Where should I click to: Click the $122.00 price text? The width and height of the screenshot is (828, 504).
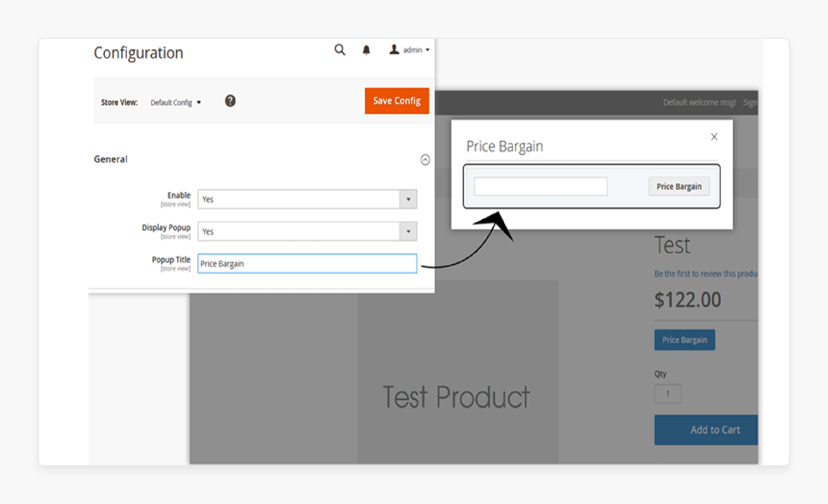(x=688, y=300)
